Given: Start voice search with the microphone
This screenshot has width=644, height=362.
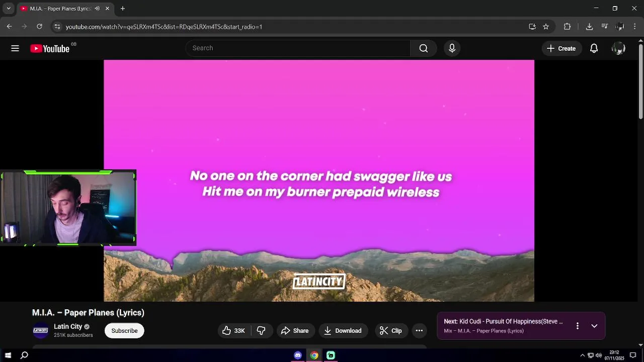Looking at the screenshot, I should 452,48.
